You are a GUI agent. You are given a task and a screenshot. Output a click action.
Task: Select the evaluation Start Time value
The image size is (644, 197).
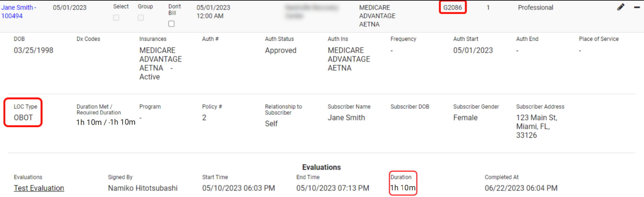[238, 188]
